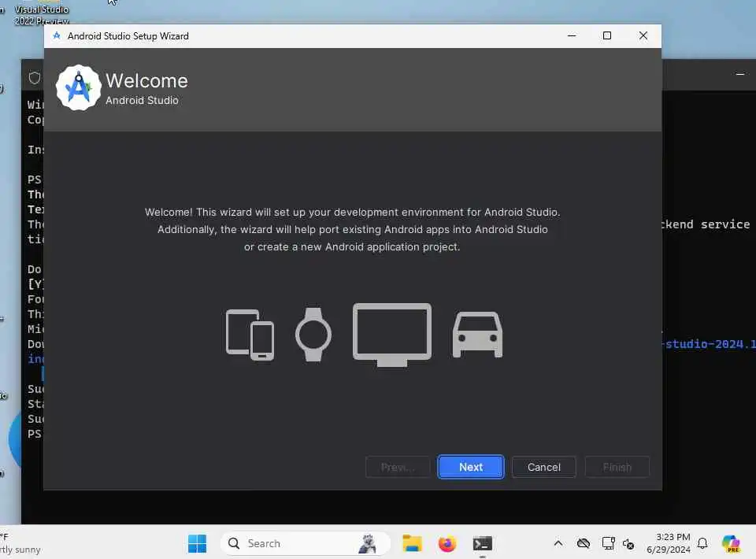This screenshot has height=559, width=756.
Task: Click the 'or create a new Android application project.' line
Action: pos(352,246)
